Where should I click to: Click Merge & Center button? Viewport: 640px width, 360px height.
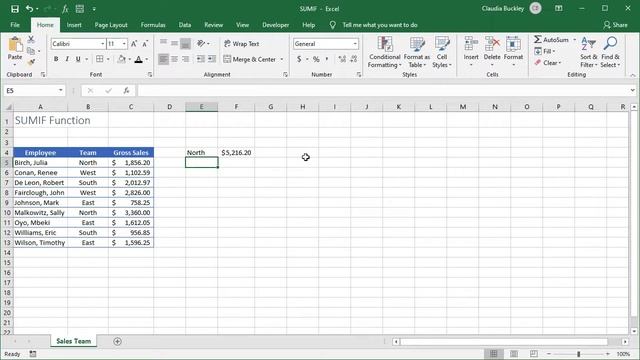(x=250, y=60)
